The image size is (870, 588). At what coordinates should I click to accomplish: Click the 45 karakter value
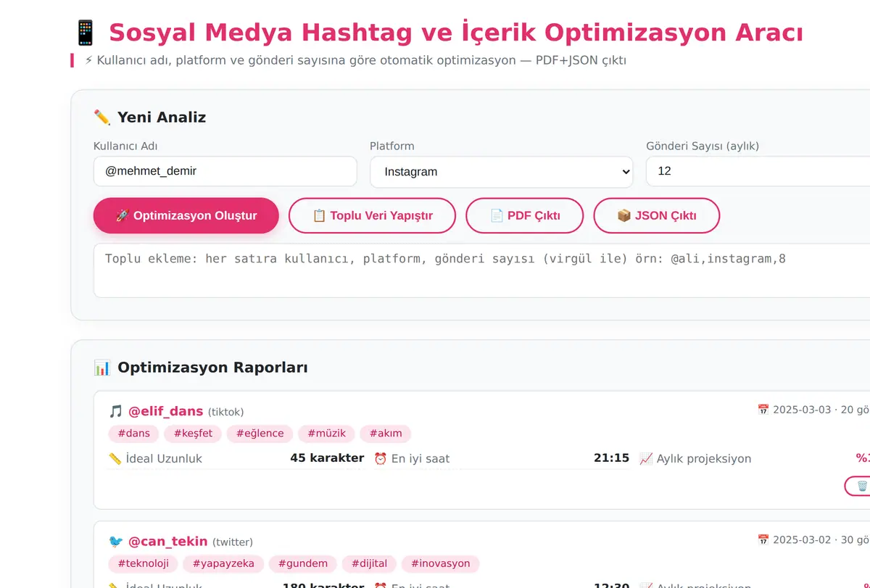(327, 458)
